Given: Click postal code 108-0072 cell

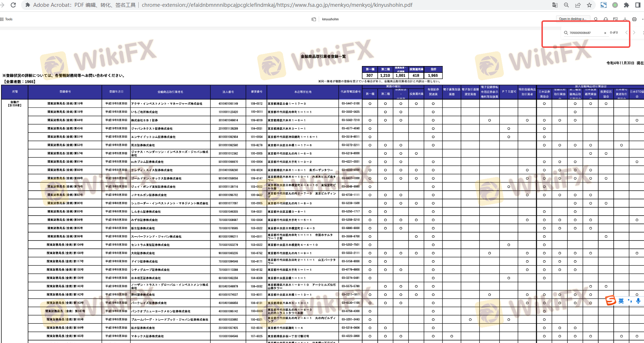Looking at the screenshot, I should [x=256, y=104].
